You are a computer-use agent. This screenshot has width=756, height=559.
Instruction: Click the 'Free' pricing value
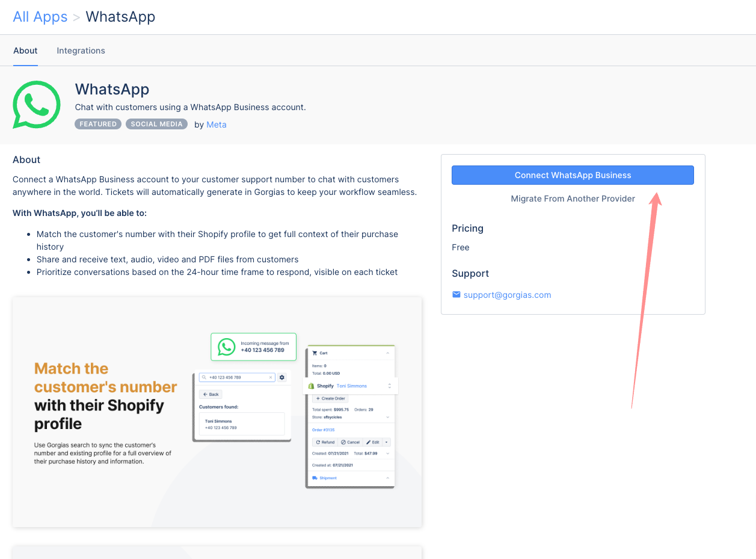point(461,247)
